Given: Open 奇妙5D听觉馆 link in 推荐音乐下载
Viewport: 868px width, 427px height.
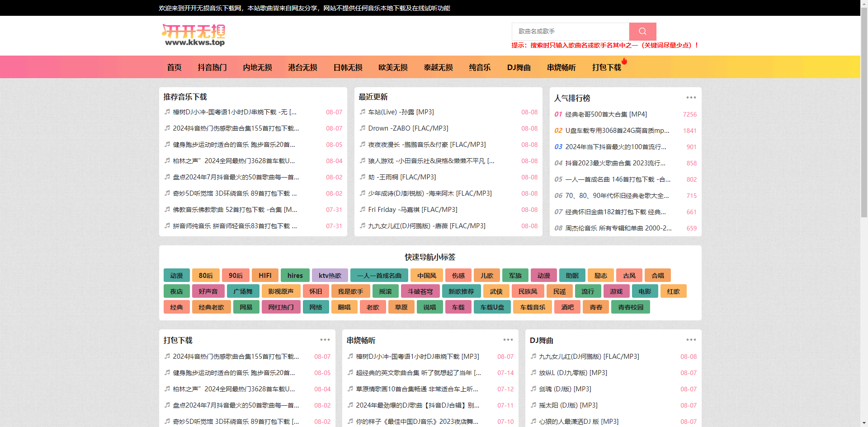Looking at the screenshot, I should pos(235,193).
